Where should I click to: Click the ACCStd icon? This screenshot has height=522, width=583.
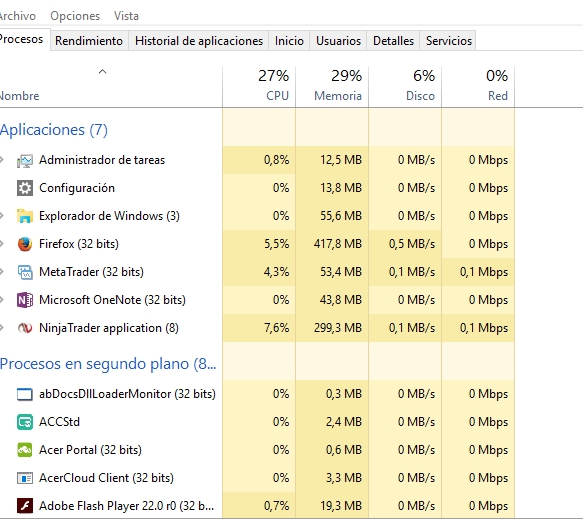25,422
